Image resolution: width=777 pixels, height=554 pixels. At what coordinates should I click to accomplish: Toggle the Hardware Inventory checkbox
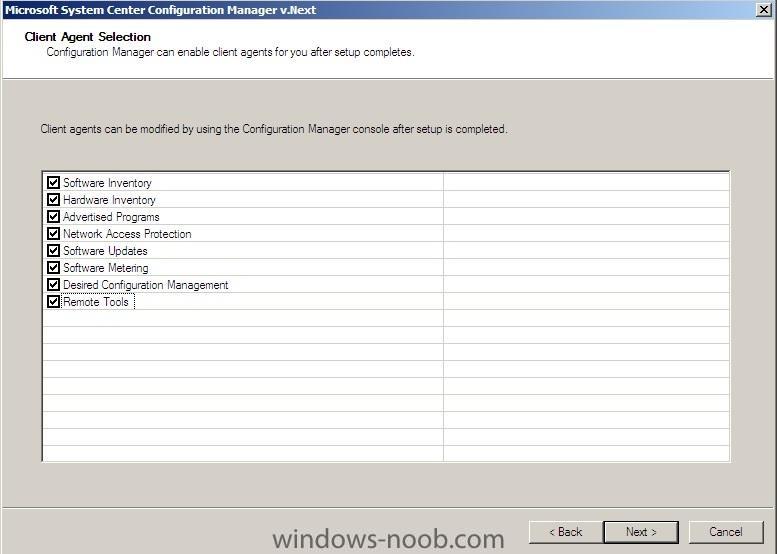54,199
